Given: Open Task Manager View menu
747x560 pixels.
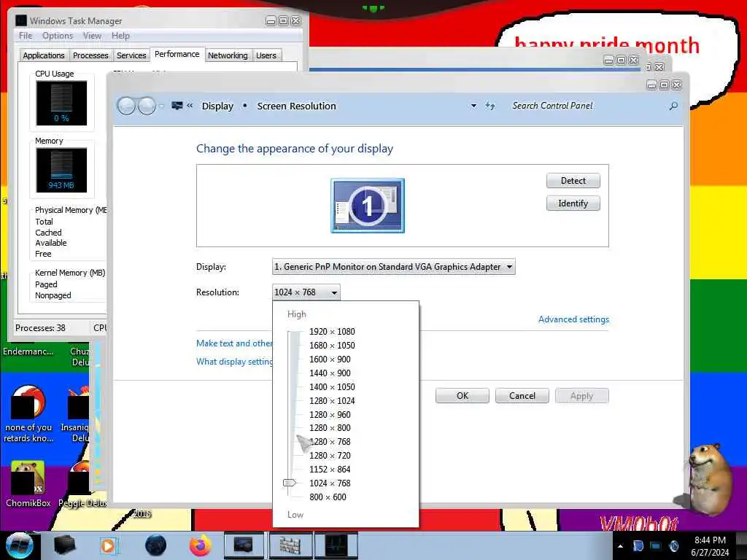Looking at the screenshot, I should 92,36.
